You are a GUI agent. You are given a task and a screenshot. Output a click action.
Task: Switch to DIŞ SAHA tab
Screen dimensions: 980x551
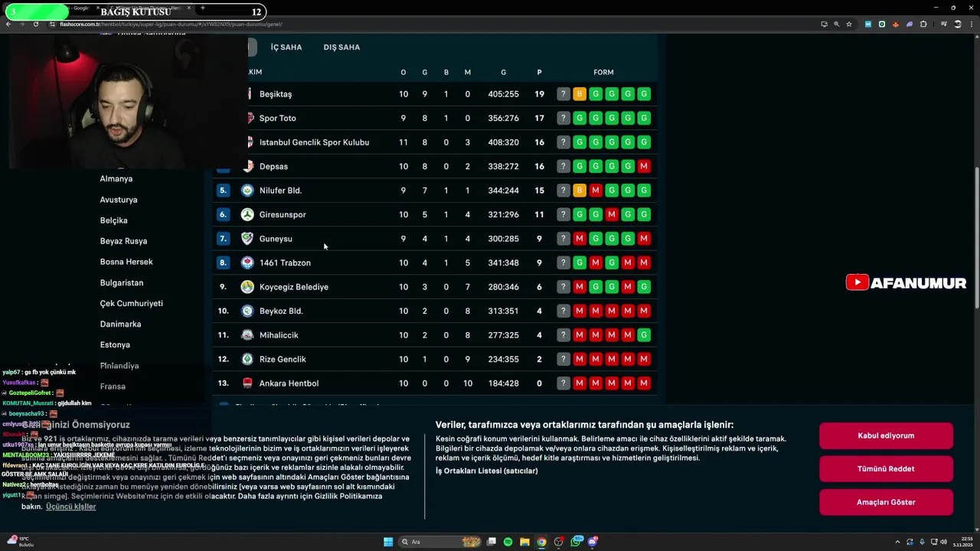click(x=341, y=47)
